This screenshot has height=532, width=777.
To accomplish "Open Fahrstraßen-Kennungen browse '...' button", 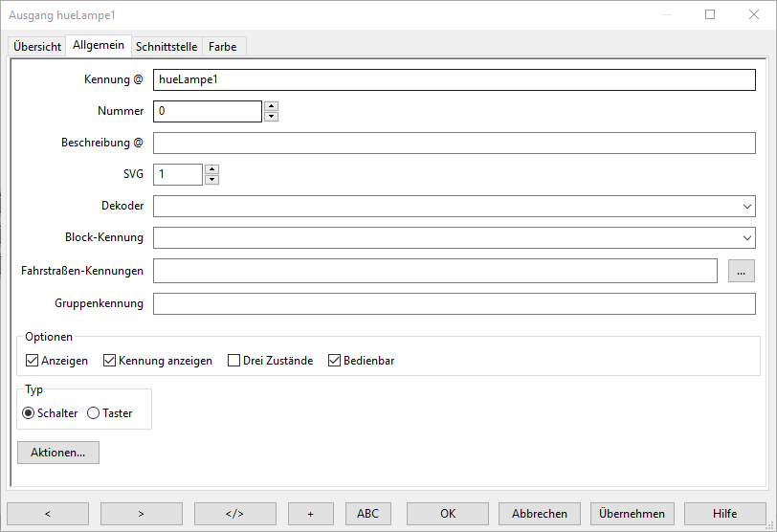I will pos(741,271).
